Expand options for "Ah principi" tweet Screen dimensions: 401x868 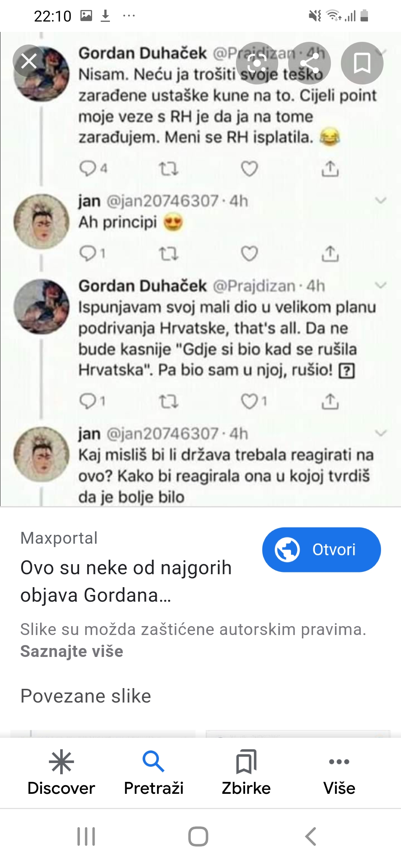(x=381, y=201)
